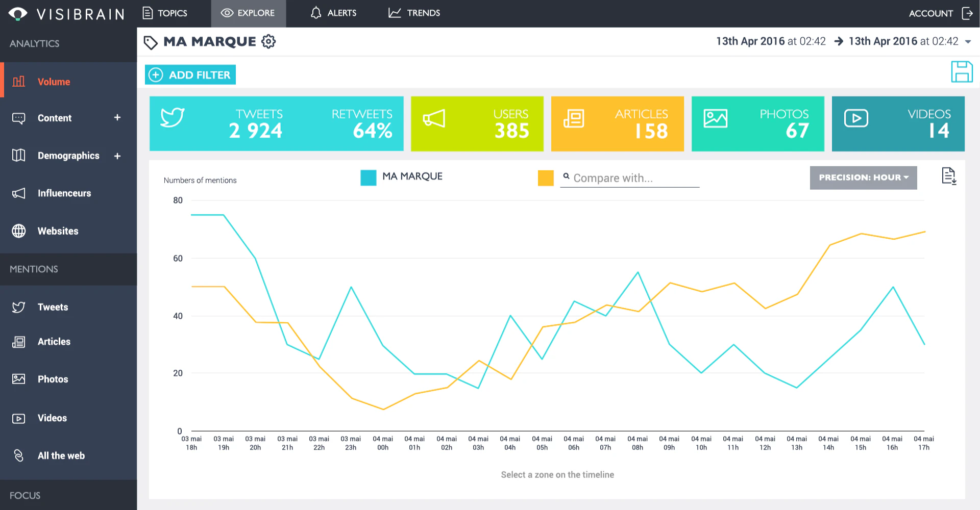Viewport: 980px width, 510px height.
Task: Click the ADD FILTER button
Action: (x=190, y=75)
